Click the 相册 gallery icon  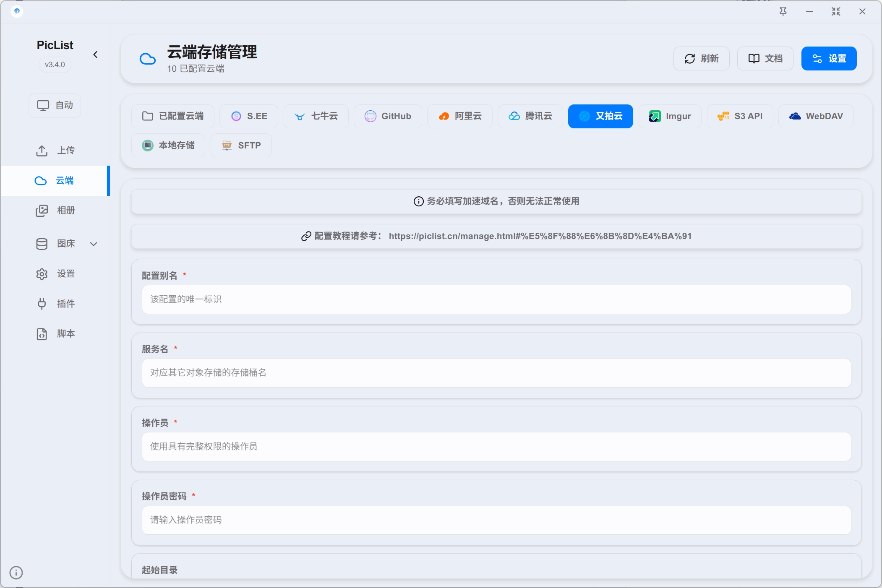coord(42,211)
